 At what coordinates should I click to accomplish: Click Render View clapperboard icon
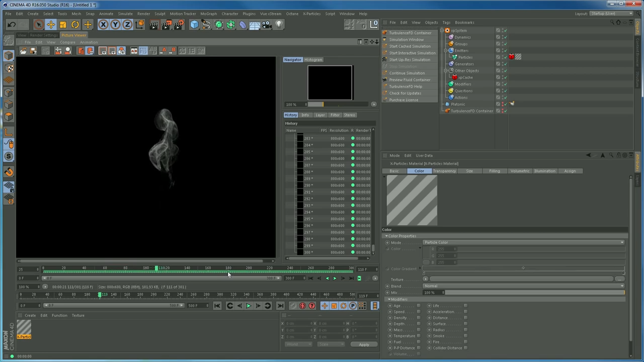[x=154, y=25]
